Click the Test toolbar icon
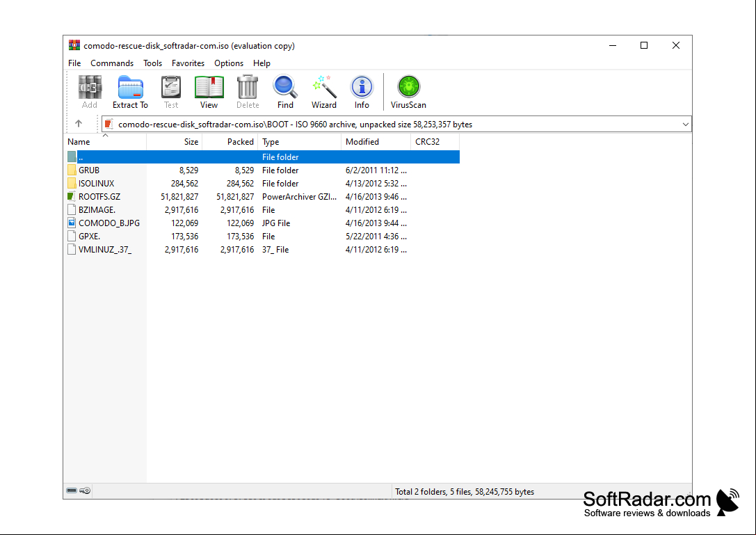The height and width of the screenshot is (535, 756). [170, 88]
